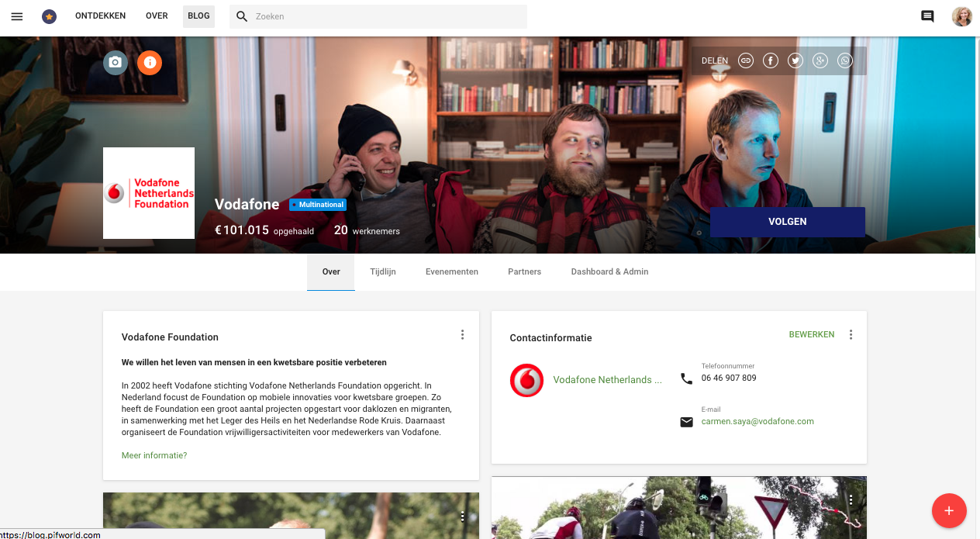Click the star logo home icon
The image size is (980, 539).
[x=49, y=16]
